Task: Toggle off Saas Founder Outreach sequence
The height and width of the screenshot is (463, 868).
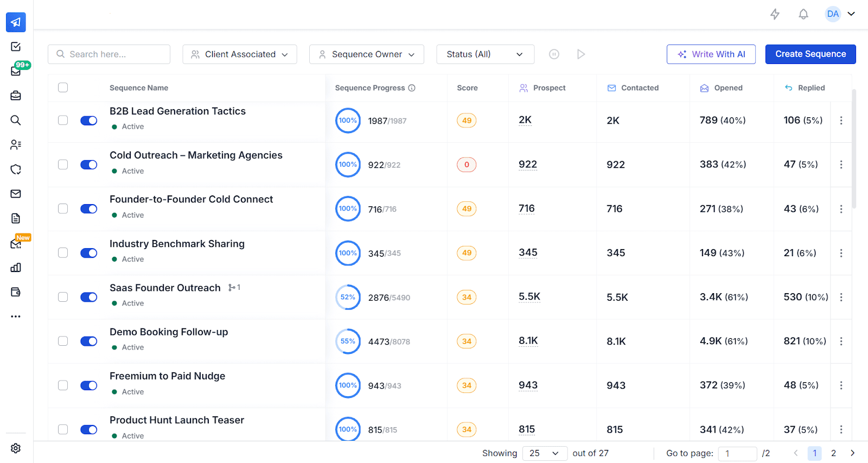Action: [88, 297]
